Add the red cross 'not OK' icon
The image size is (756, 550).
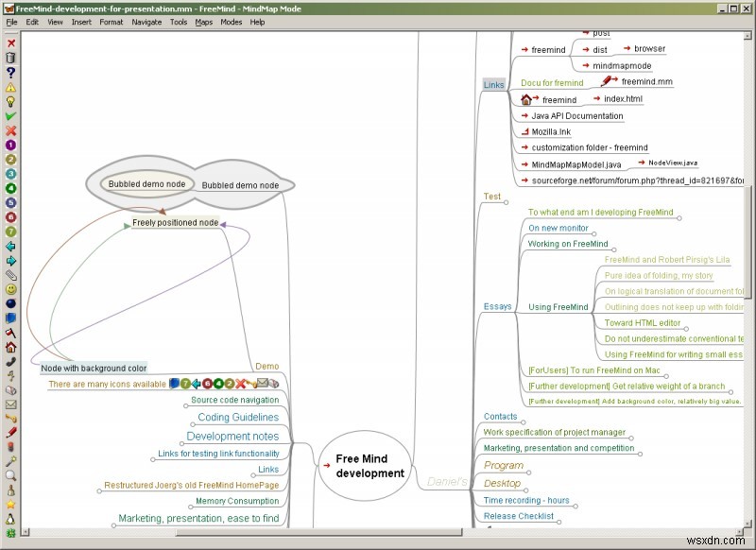click(9, 130)
